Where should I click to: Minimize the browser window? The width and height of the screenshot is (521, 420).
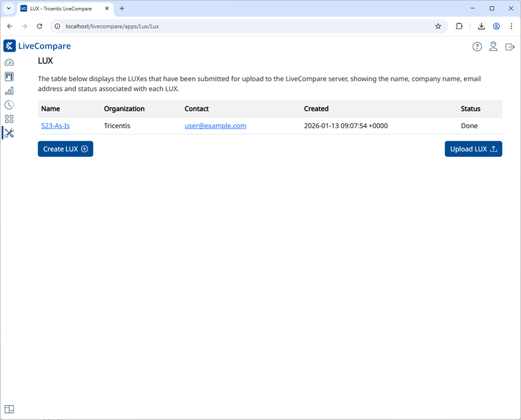[x=472, y=8]
